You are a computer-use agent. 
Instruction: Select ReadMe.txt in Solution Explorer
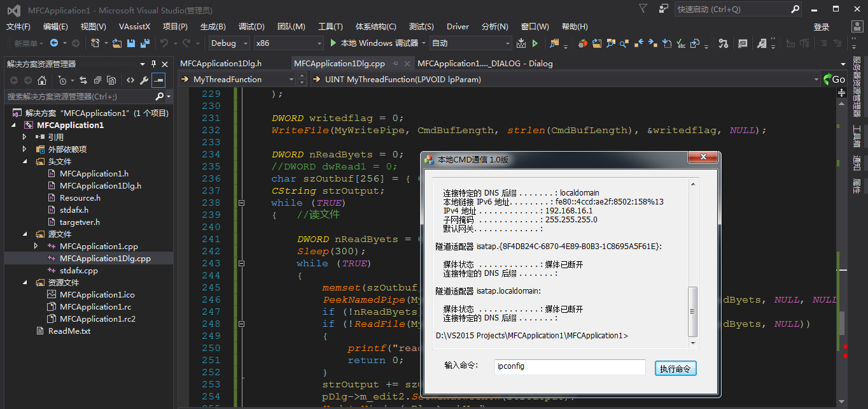[69, 331]
